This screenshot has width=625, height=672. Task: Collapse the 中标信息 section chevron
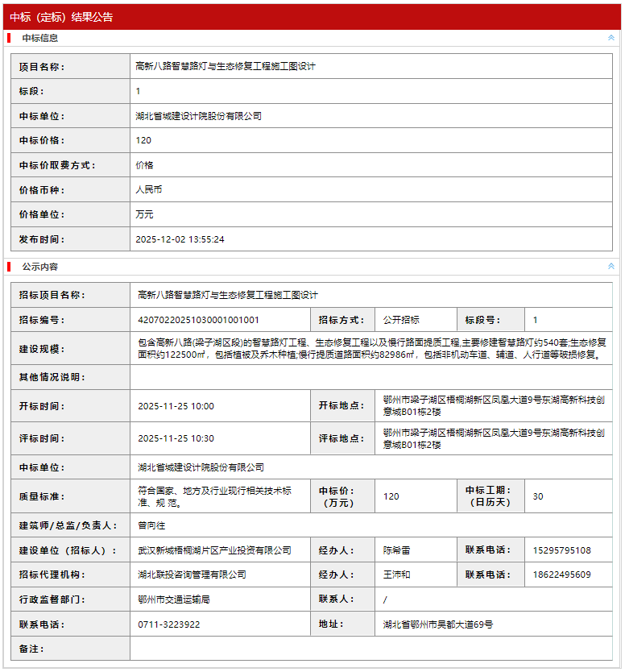611,38
